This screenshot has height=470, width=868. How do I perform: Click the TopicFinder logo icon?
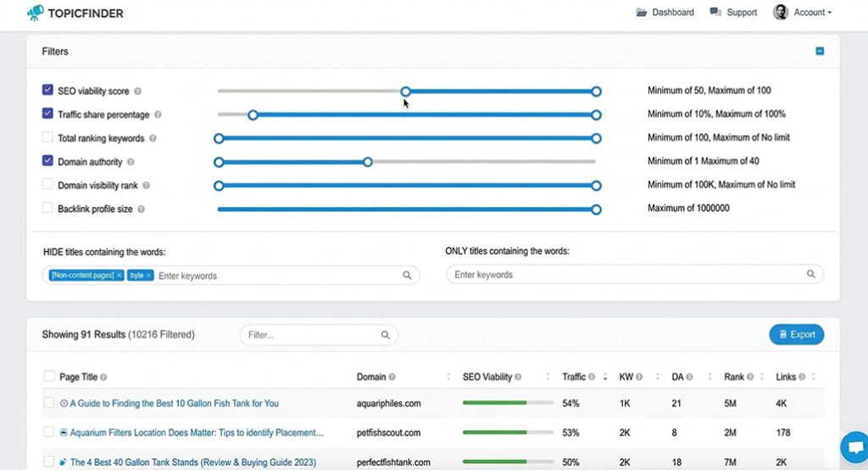coord(36,12)
